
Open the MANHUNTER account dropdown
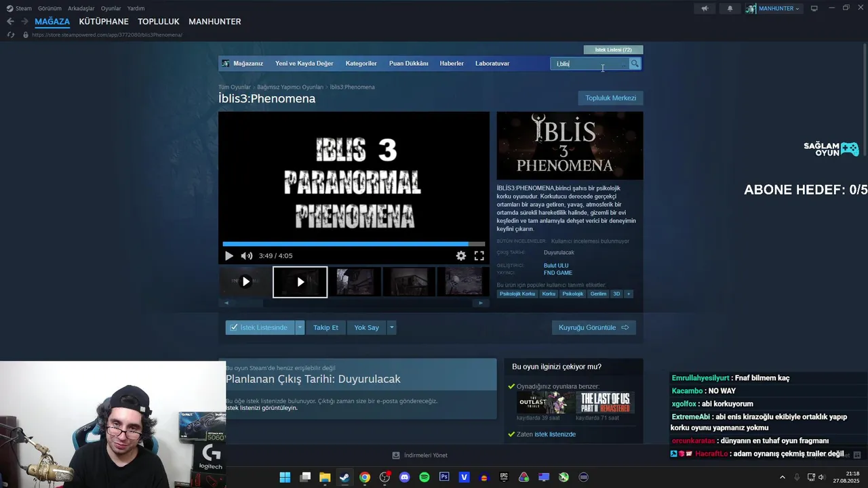(774, 8)
